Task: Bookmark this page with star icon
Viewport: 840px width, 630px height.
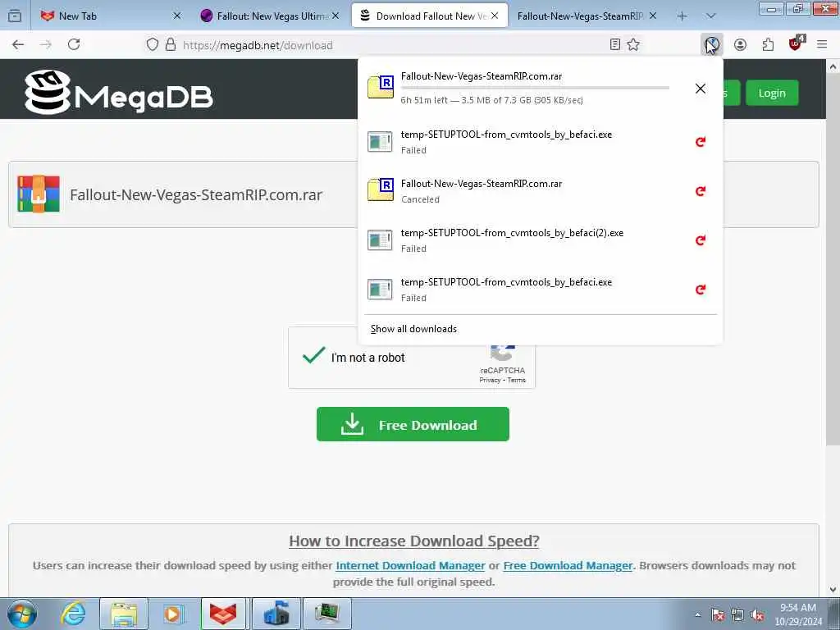Action: pos(633,44)
